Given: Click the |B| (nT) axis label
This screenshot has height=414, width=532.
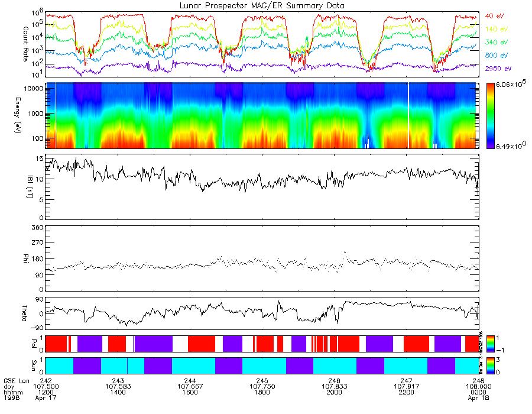Looking at the screenshot, I should pos(30,187).
